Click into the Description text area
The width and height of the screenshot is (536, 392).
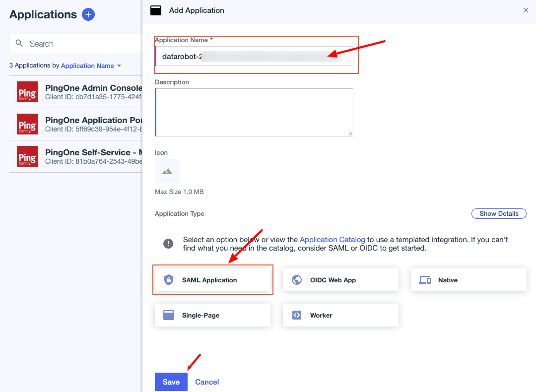pyautogui.click(x=254, y=112)
